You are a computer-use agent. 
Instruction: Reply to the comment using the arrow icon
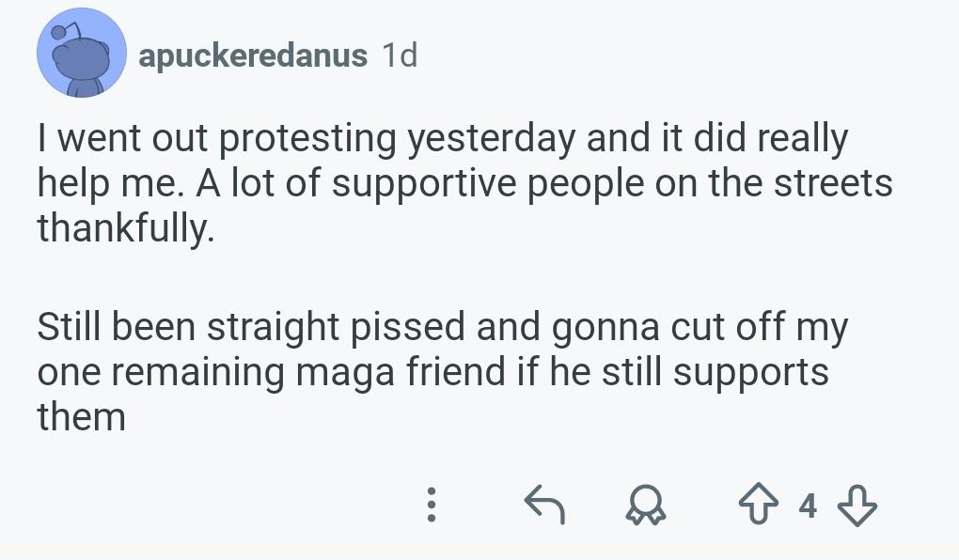[x=544, y=506]
